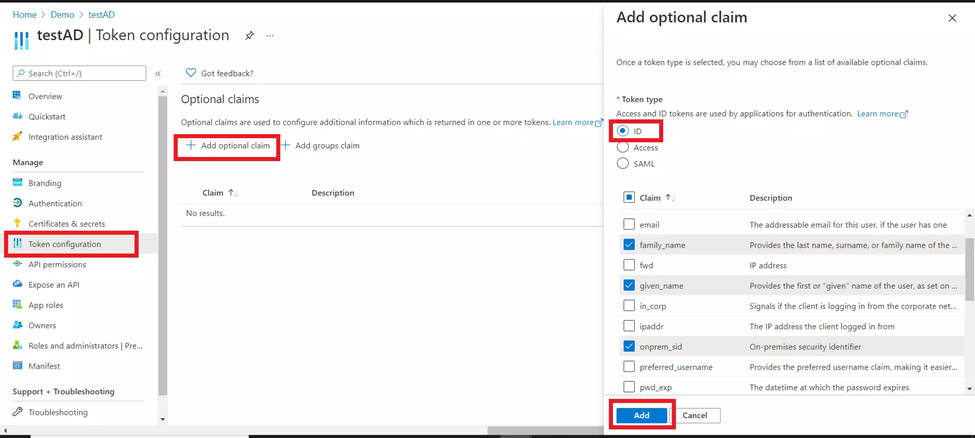Collapse the left sidebar with chevron icon

(158, 73)
